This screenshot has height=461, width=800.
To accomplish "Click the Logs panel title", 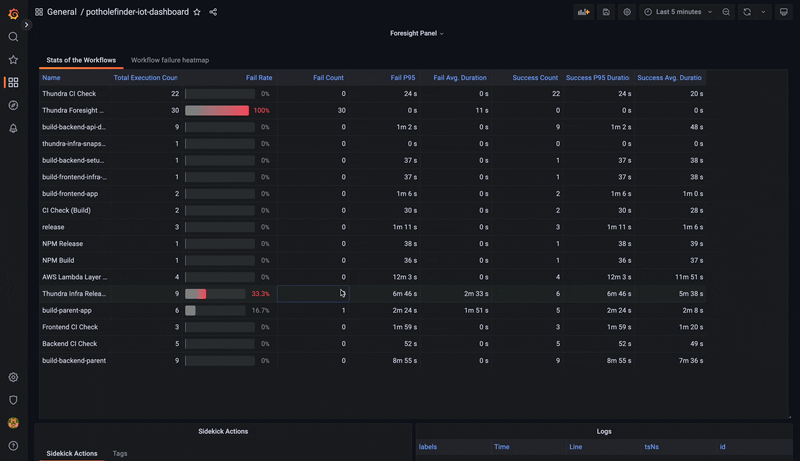I will (604, 431).
